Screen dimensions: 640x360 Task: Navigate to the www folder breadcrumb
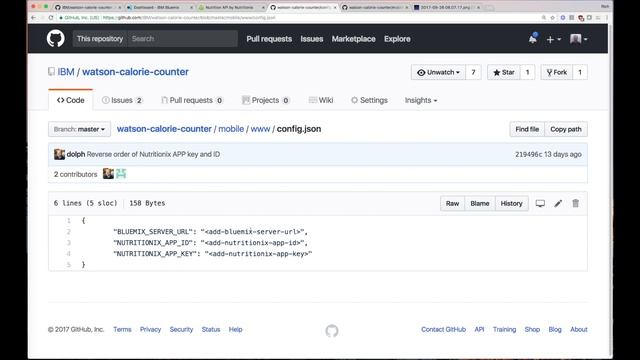coord(260,129)
